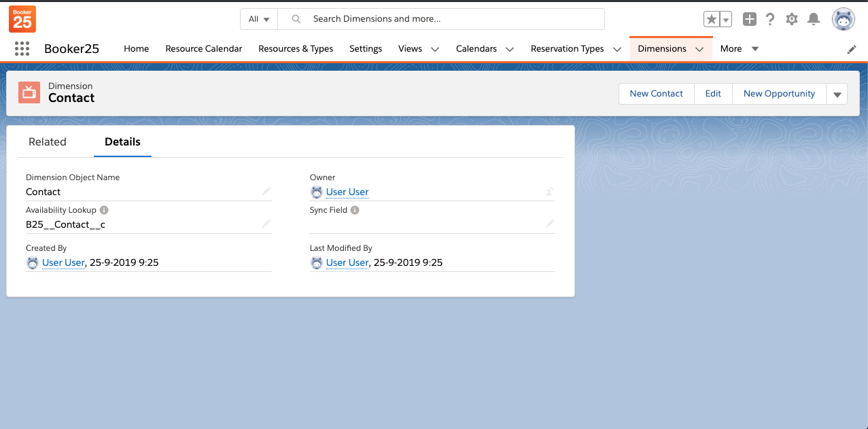This screenshot has height=429, width=868.
Task: Click the Change Owner icon
Action: point(549,192)
